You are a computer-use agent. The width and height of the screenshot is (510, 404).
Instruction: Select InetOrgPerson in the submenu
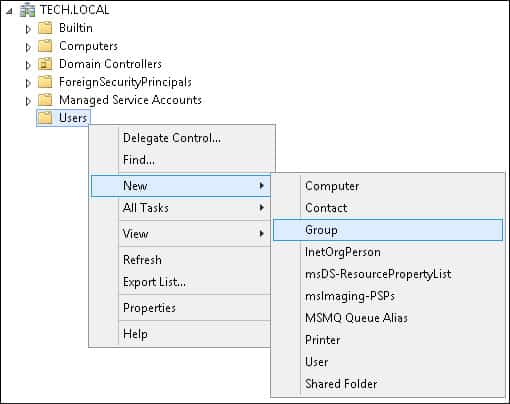[x=343, y=252]
